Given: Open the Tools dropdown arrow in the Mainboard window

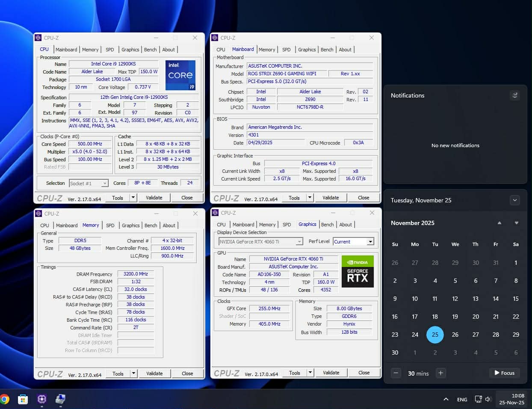Looking at the screenshot, I should [x=310, y=198].
